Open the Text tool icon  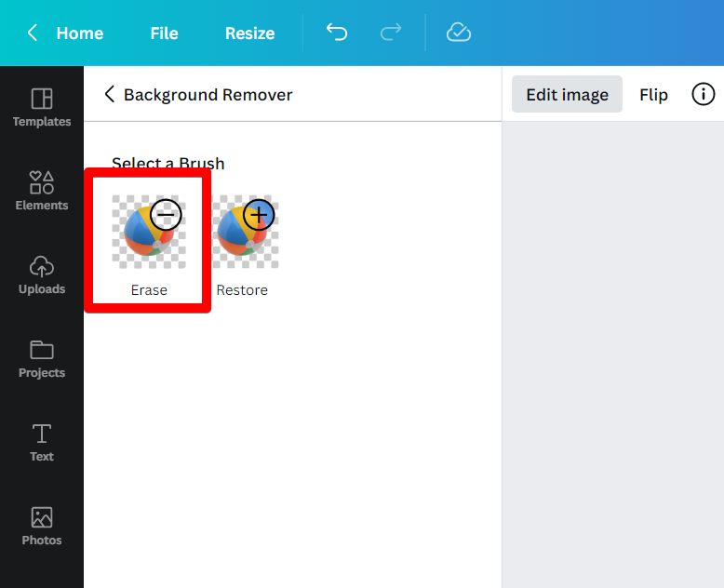[42, 434]
